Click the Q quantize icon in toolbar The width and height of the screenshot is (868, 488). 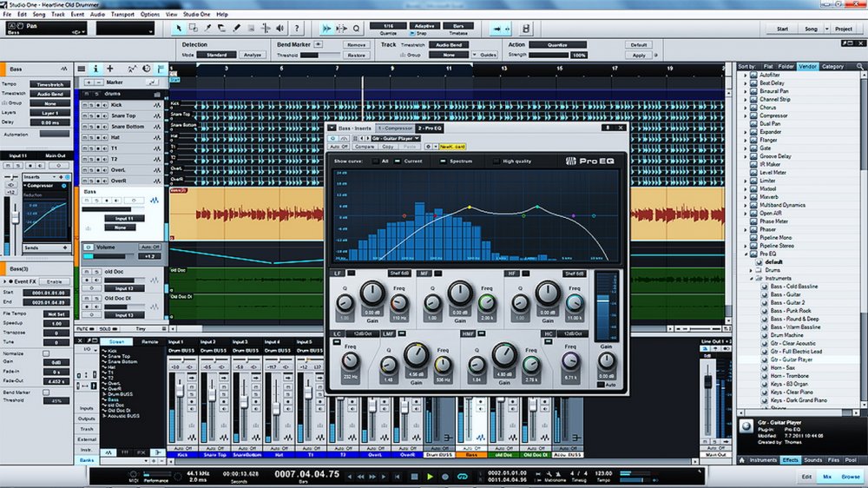pos(357,29)
